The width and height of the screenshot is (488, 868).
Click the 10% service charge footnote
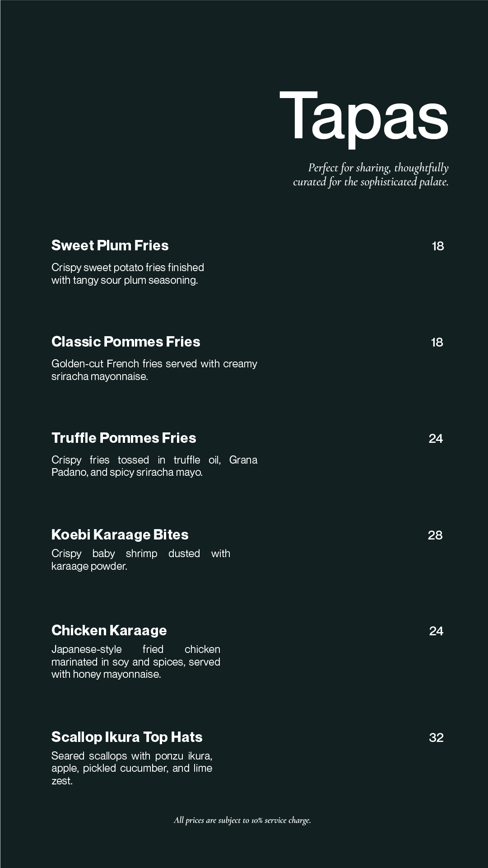[242, 820]
